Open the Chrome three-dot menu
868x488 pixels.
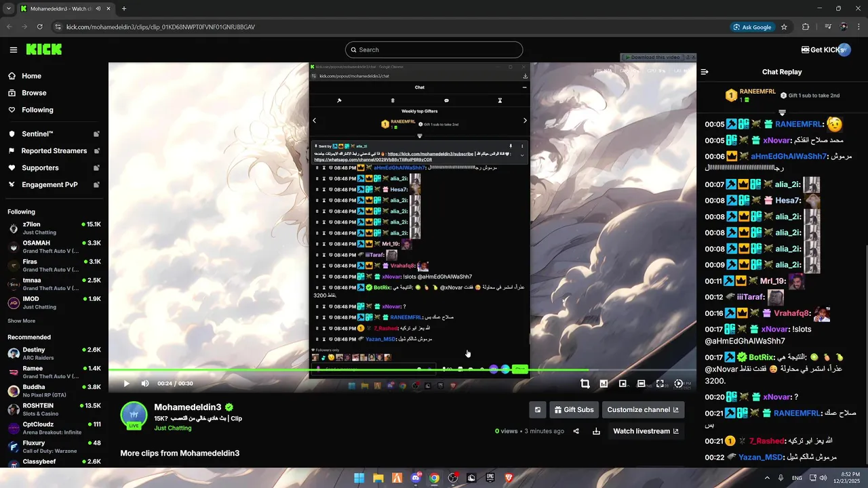[x=859, y=27]
